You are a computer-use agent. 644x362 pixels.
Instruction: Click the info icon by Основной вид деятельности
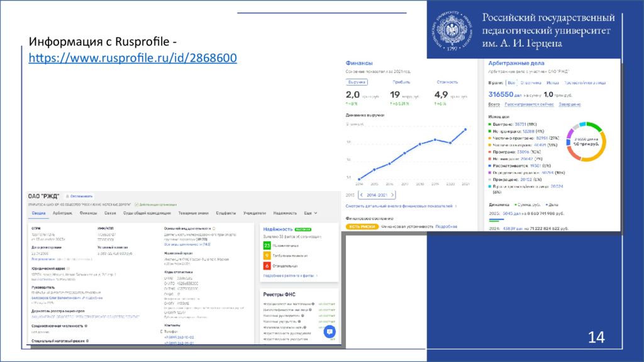(214, 229)
